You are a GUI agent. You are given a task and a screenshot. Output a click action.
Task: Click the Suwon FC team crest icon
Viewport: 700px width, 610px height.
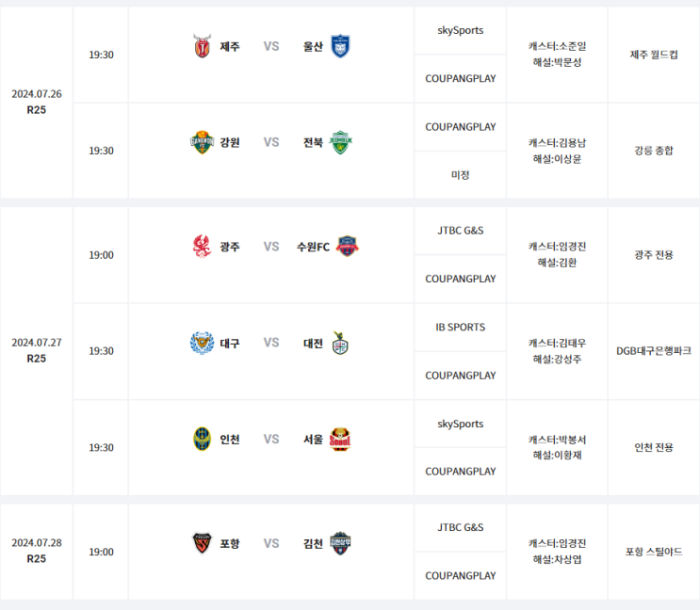347,247
